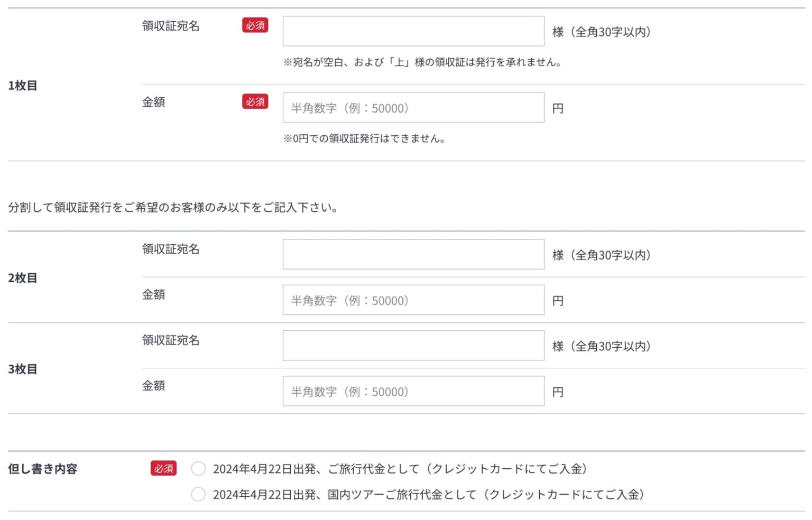Click the 宛名が空白 warning note
The width and height of the screenshot is (812, 520).
click(422, 62)
